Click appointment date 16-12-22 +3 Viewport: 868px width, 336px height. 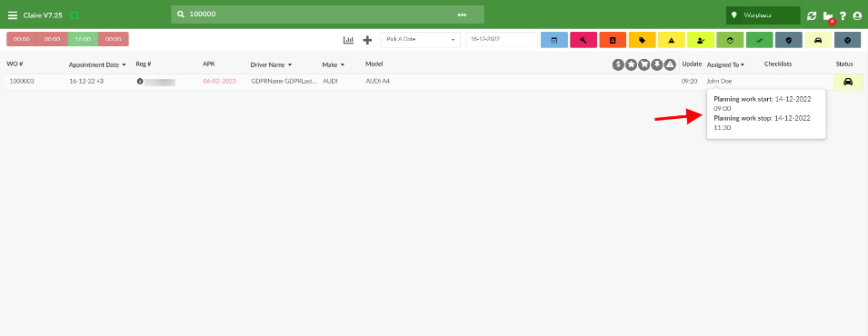click(87, 82)
